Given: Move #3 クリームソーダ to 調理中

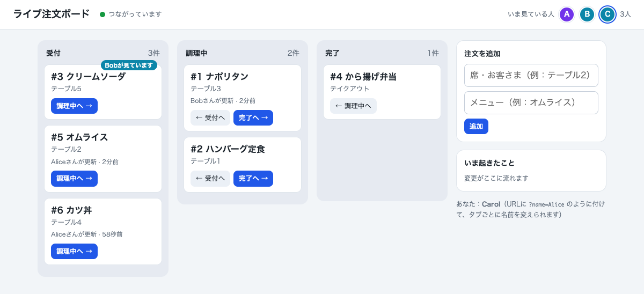Looking at the screenshot, I should tap(74, 106).
